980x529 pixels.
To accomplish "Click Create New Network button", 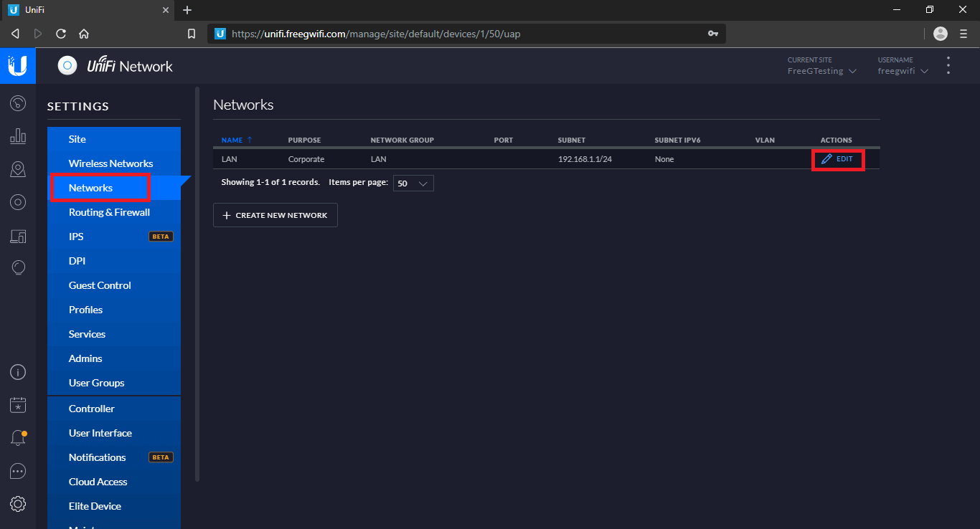I will tap(275, 215).
